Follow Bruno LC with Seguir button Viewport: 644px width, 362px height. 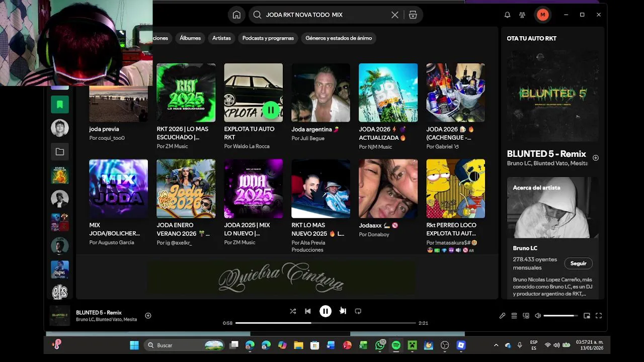578,263
